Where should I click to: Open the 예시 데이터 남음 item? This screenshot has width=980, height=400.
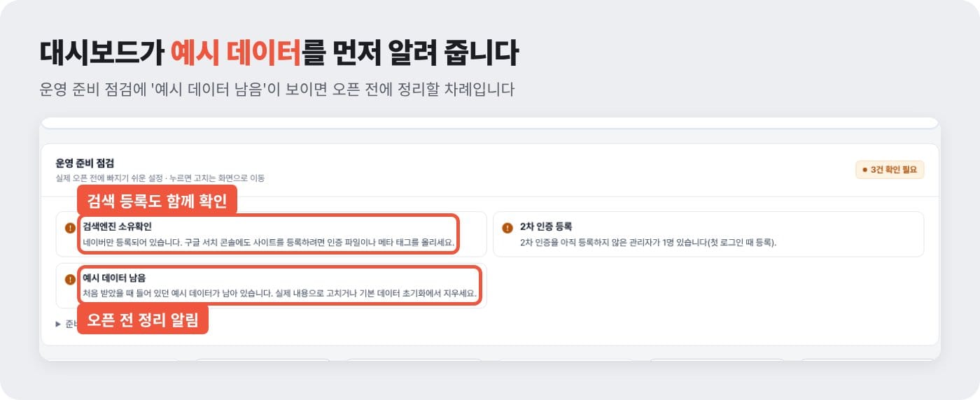(x=271, y=285)
